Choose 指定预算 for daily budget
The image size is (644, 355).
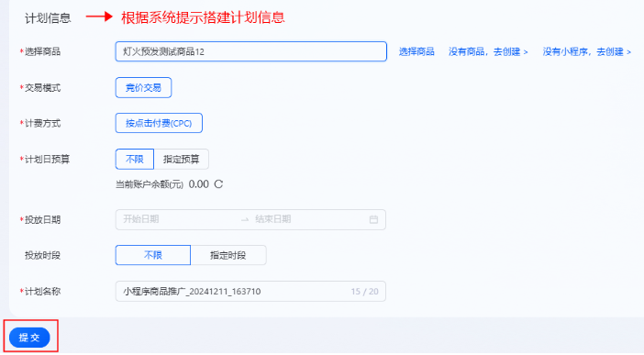[x=181, y=159]
